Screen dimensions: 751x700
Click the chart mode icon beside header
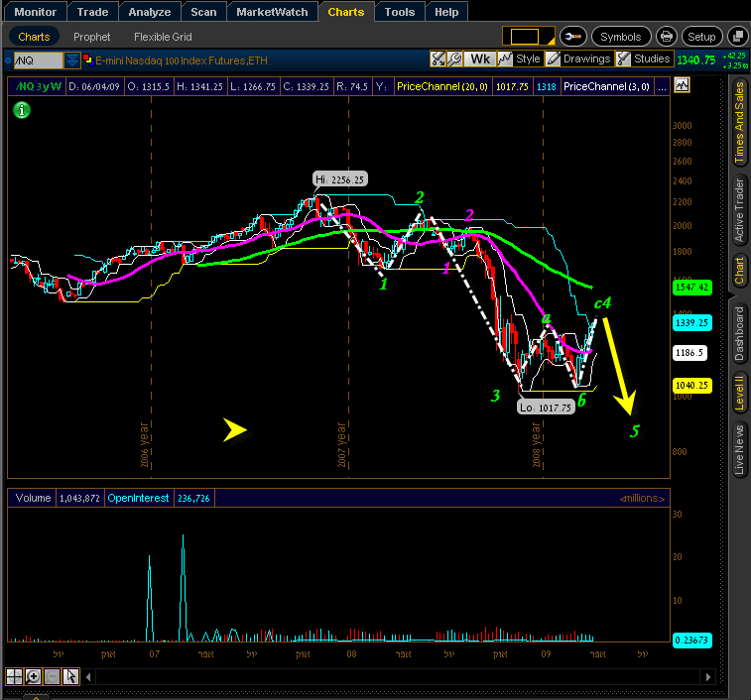(682, 85)
